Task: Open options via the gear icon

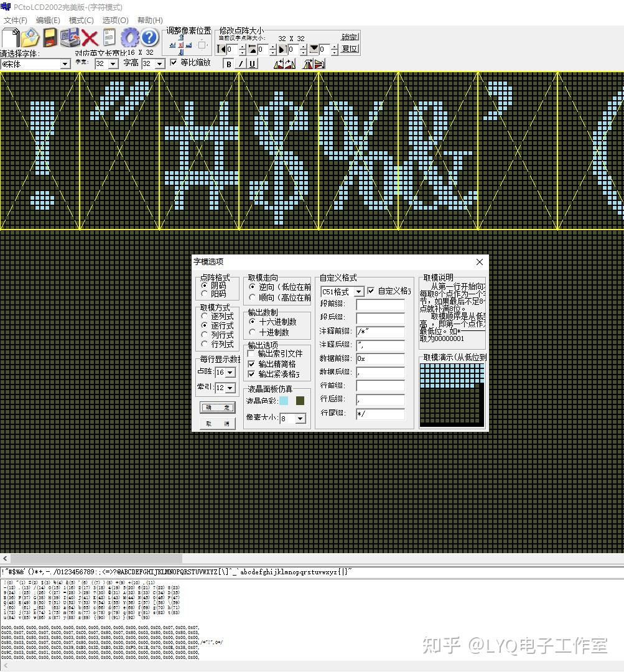Action: point(129,38)
